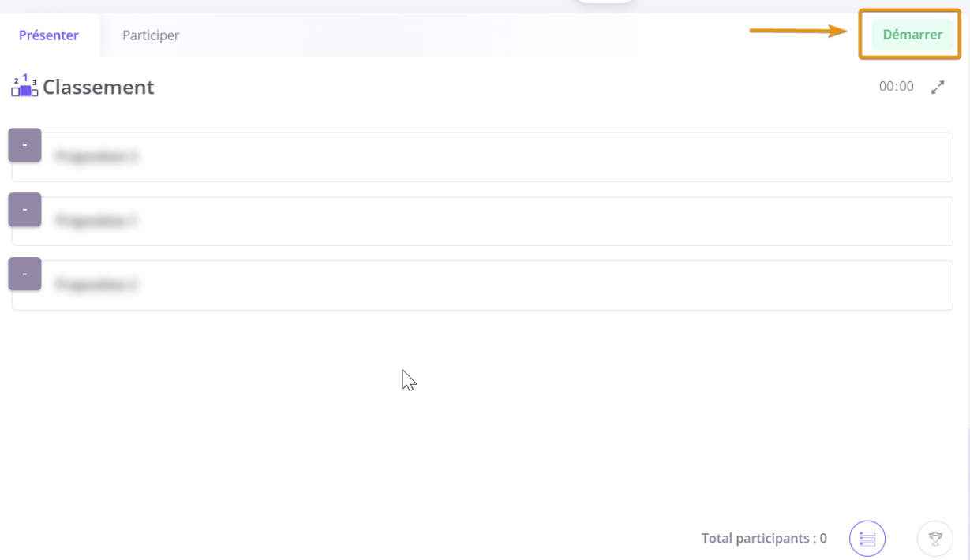970x560 pixels.
Task: Click the podium Classement icon
Action: [x=24, y=86]
